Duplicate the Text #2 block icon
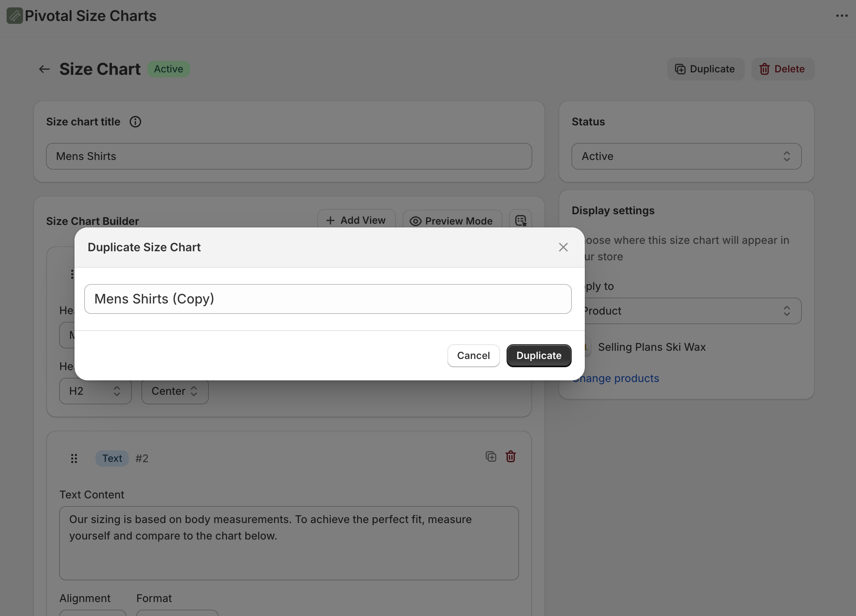 coord(491,456)
